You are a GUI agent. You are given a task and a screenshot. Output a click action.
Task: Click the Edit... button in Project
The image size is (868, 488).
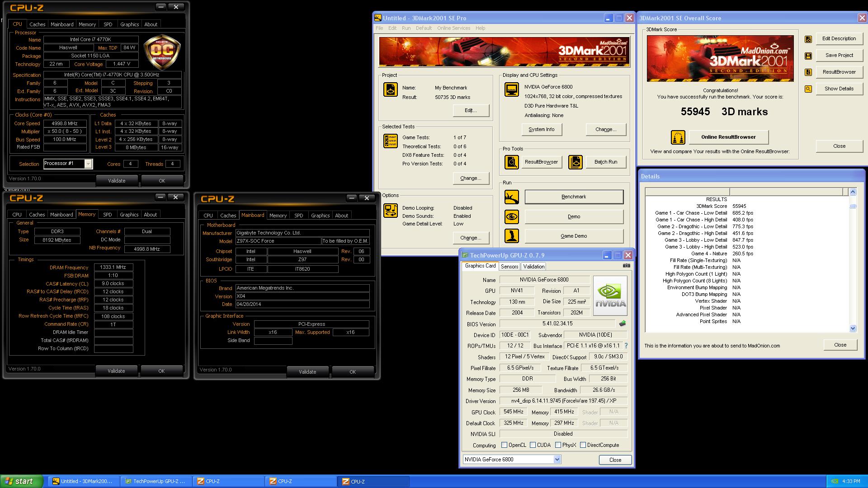[471, 110]
